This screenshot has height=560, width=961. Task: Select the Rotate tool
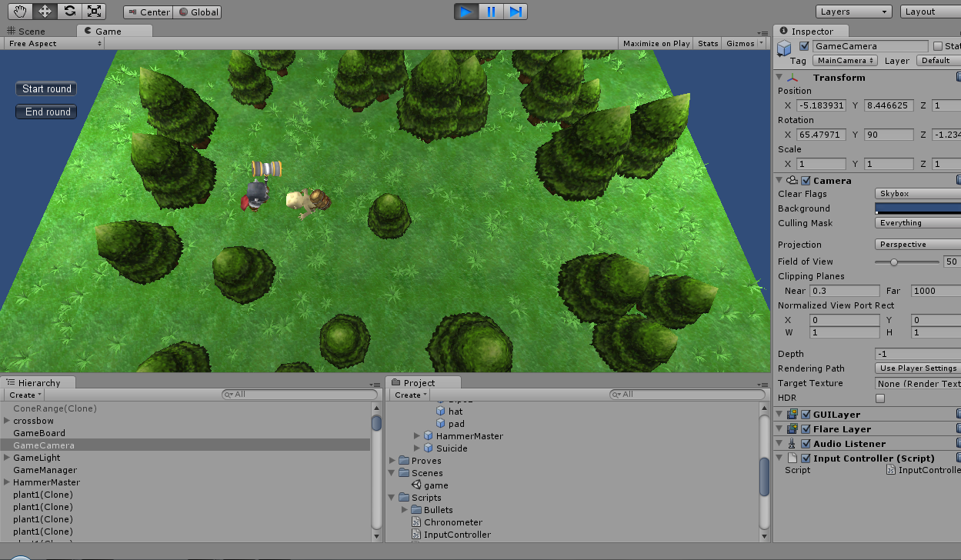[70, 11]
